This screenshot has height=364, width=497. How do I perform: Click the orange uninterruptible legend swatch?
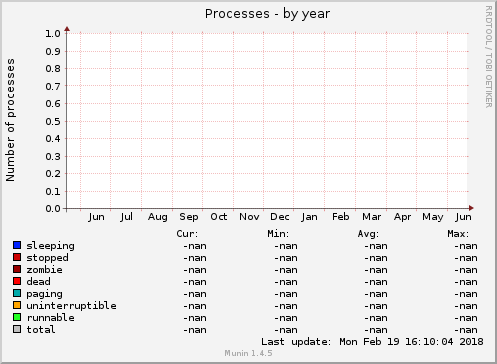(17, 305)
